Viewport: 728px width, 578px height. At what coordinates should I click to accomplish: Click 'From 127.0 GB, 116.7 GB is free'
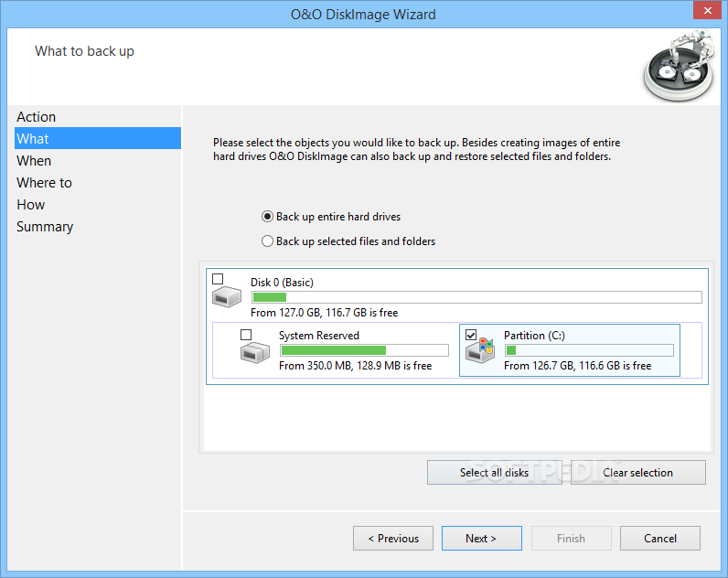324,313
